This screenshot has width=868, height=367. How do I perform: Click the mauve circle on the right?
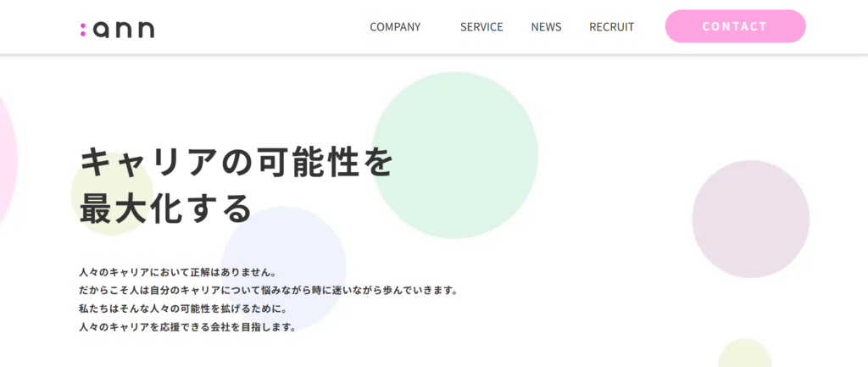pyautogui.click(x=750, y=219)
